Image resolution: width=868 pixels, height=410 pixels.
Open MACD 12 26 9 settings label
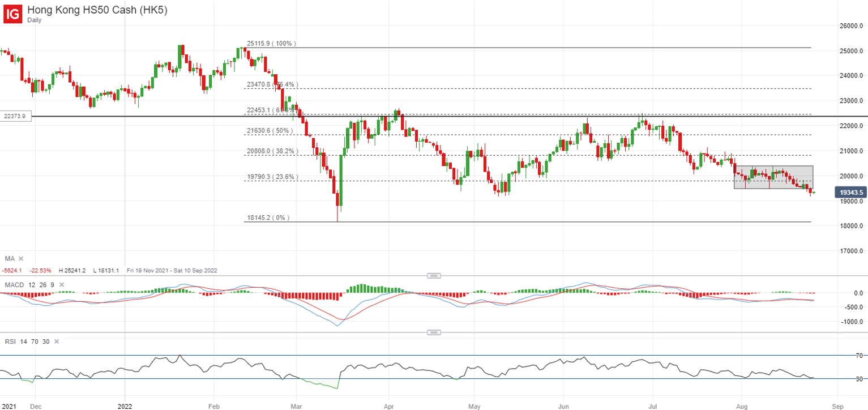[29, 284]
